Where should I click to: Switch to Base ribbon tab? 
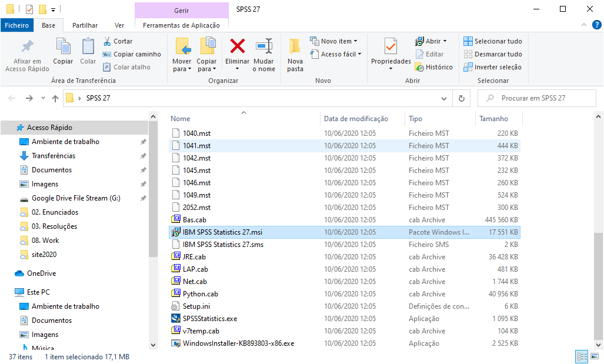(x=49, y=25)
